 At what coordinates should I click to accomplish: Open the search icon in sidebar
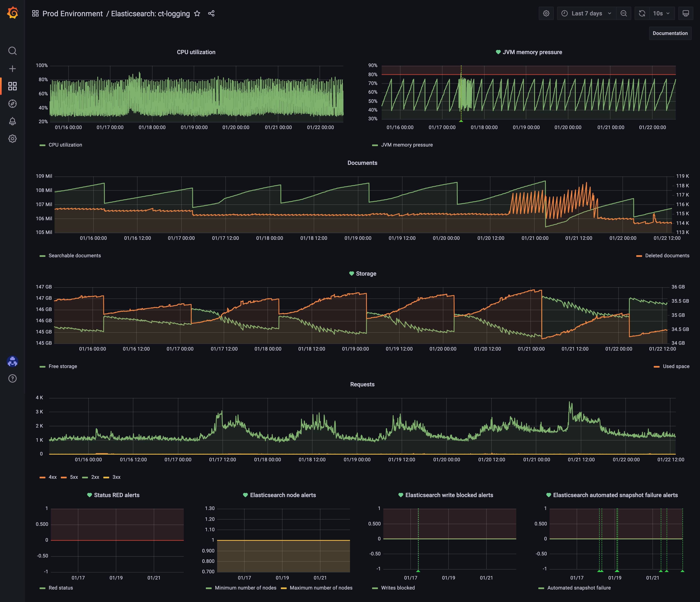pos(12,51)
